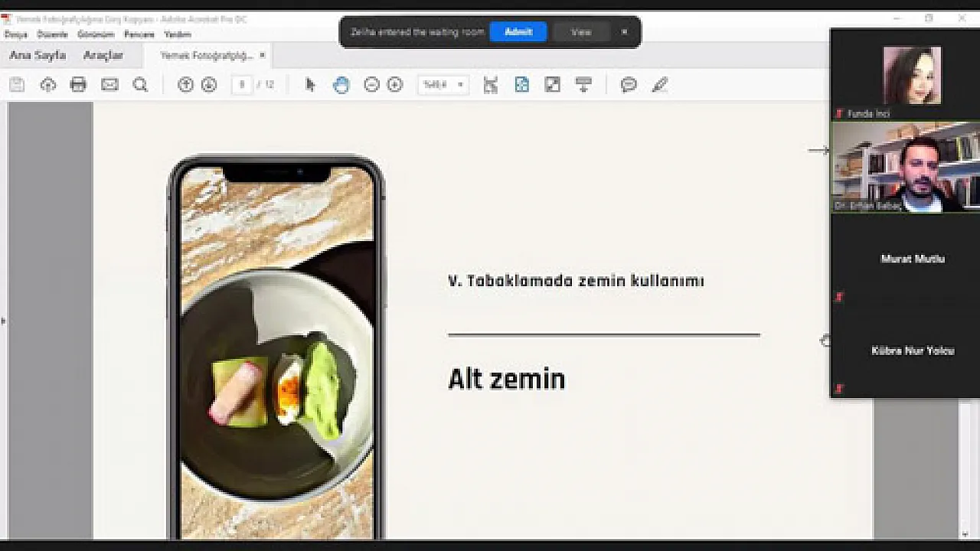980x551 pixels.
Task: Click the phone food photo image
Action: pyautogui.click(x=276, y=352)
